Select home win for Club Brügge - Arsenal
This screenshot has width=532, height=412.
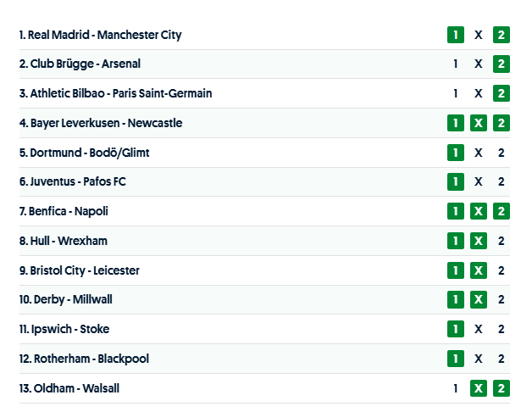[x=456, y=64]
